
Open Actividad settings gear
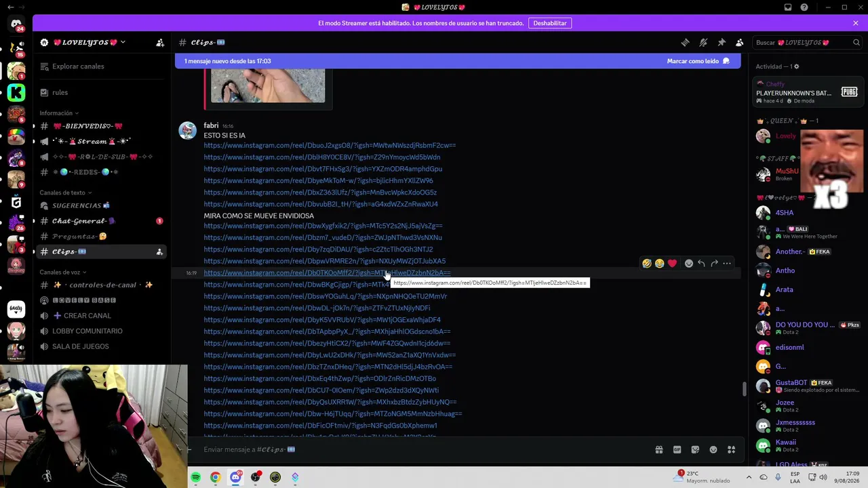pos(797,66)
